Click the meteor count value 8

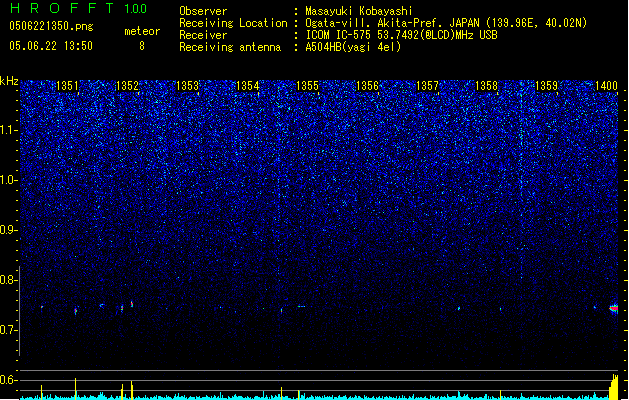click(x=142, y=46)
